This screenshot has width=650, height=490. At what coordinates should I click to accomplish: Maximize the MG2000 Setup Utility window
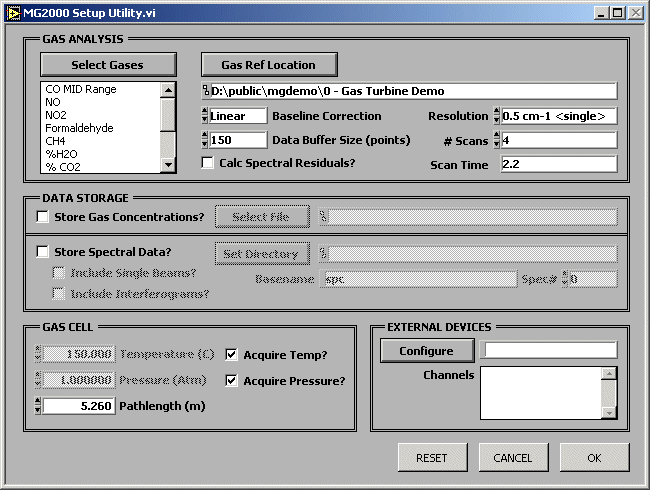(618, 13)
